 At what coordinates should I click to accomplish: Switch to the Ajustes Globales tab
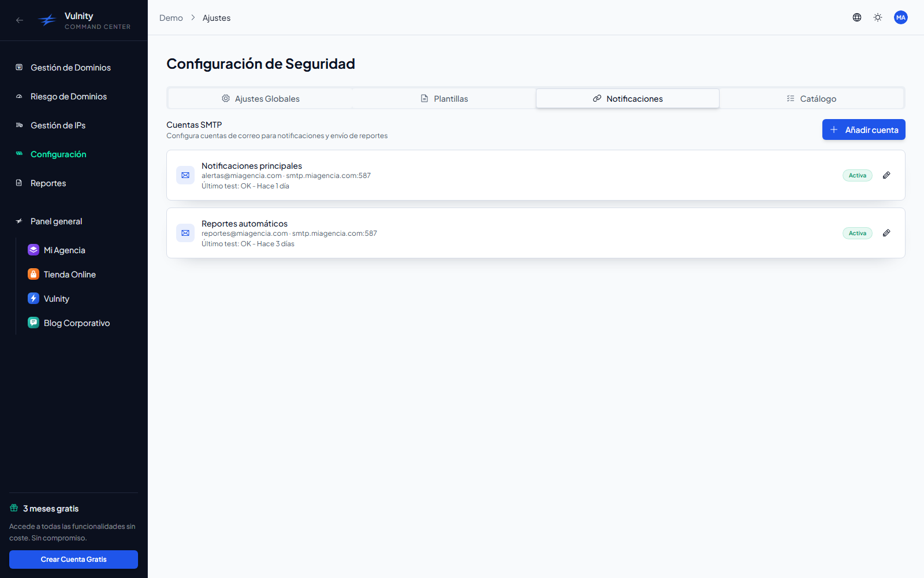(x=260, y=98)
